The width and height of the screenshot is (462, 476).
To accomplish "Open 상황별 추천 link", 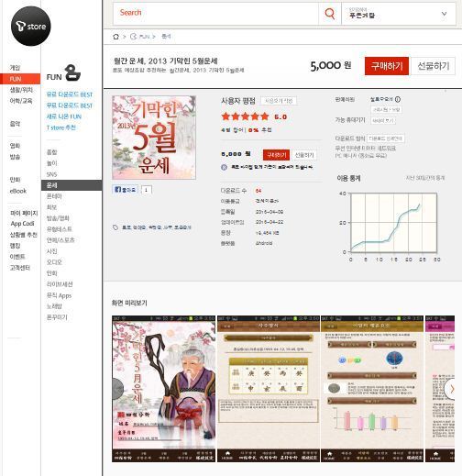I will [x=24, y=235].
